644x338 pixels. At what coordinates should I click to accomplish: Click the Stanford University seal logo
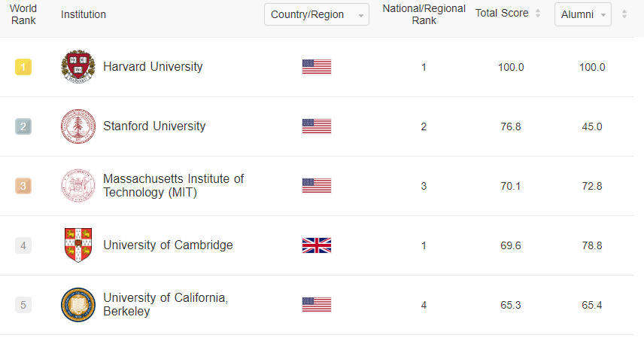click(78, 126)
